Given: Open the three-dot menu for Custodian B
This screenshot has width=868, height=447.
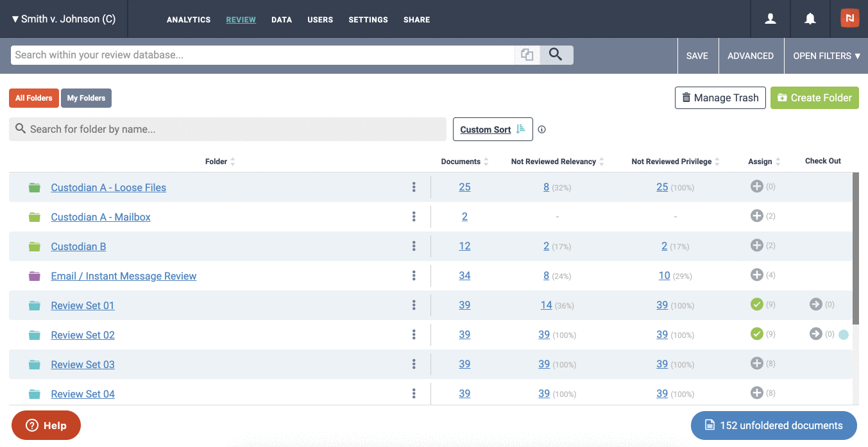Looking at the screenshot, I should 414,246.
